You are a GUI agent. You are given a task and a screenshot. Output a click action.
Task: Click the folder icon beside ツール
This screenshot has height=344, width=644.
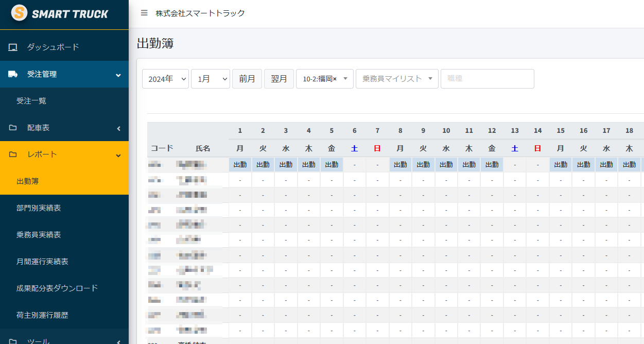click(13, 341)
